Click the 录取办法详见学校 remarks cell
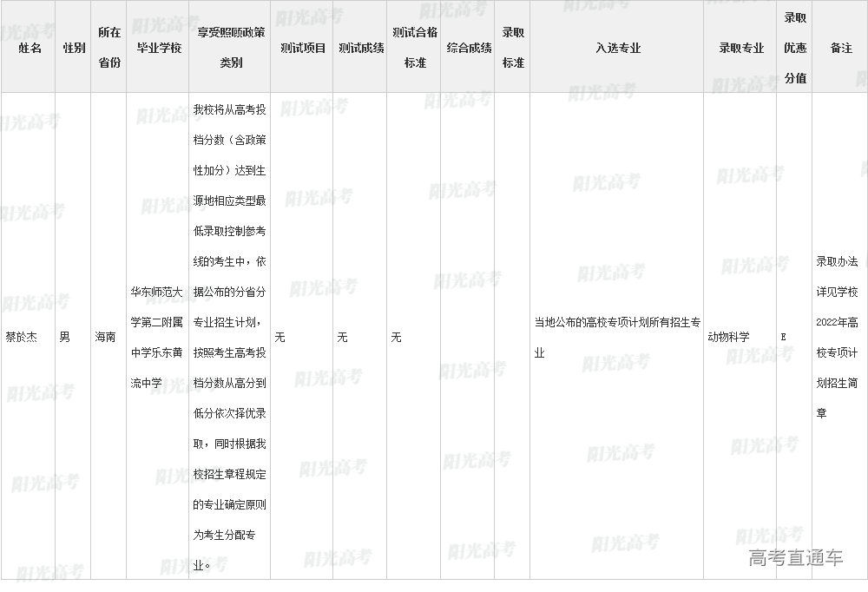 pyautogui.click(x=838, y=337)
